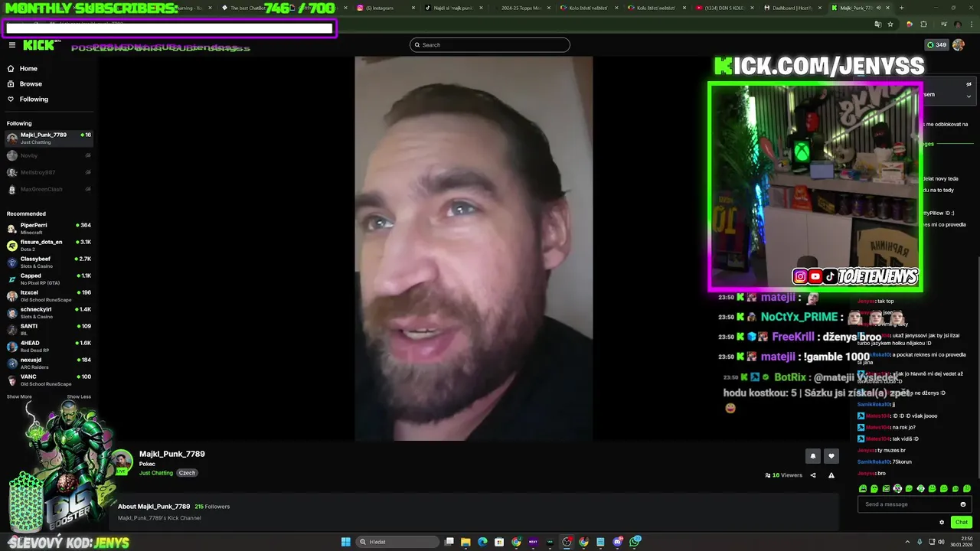Open File Explorer from the taskbar
The image size is (980, 551).
click(x=465, y=542)
